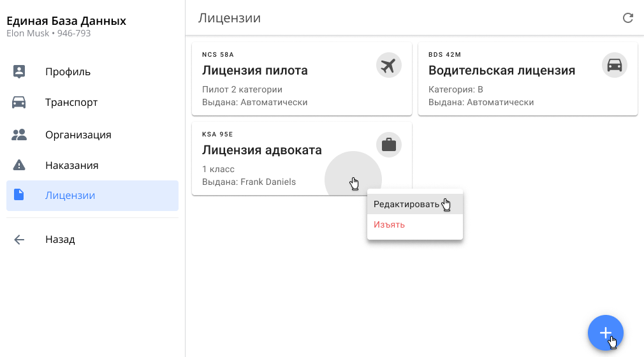Choose Изъять from the context menu

[x=389, y=224]
